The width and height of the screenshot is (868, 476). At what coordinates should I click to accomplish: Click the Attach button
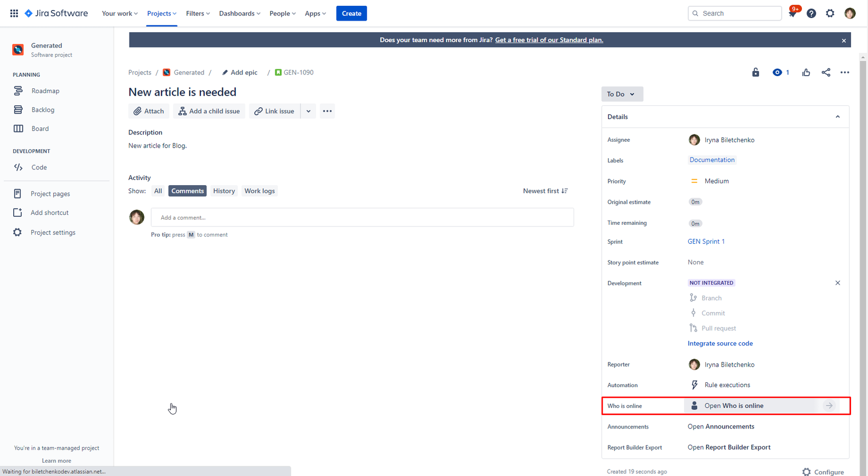pos(149,111)
